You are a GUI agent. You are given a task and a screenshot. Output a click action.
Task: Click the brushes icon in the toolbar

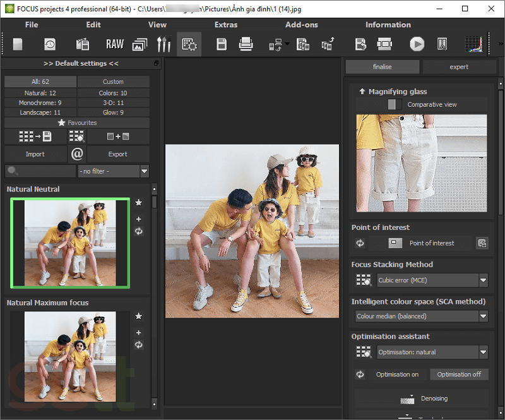(x=163, y=44)
